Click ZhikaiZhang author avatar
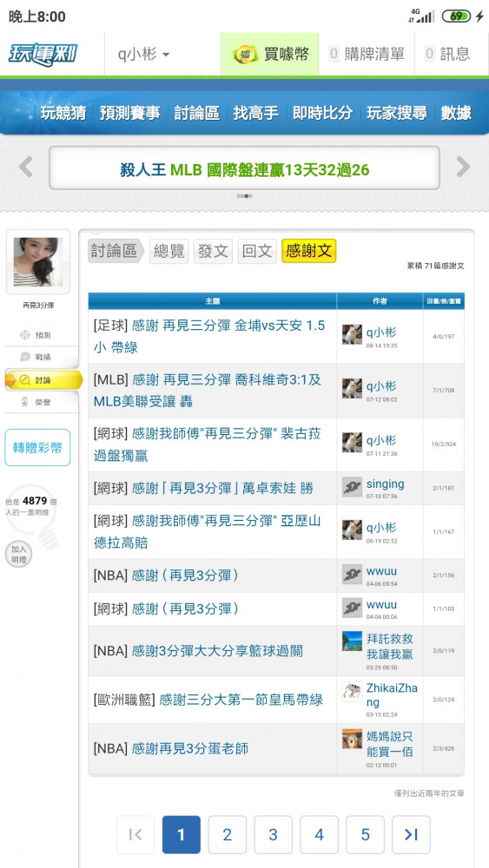The height and width of the screenshot is (868, 489). pyautogui.click(x=353, y=692)
